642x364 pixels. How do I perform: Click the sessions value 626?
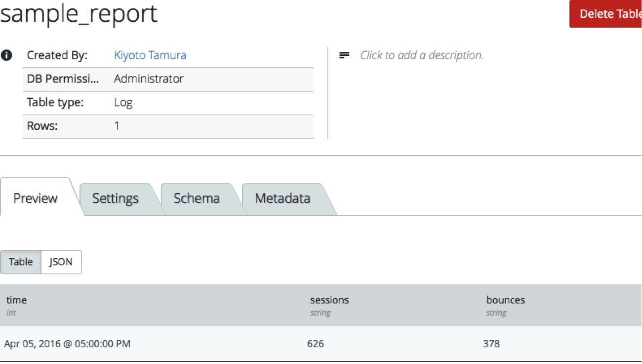pos(316,343)
